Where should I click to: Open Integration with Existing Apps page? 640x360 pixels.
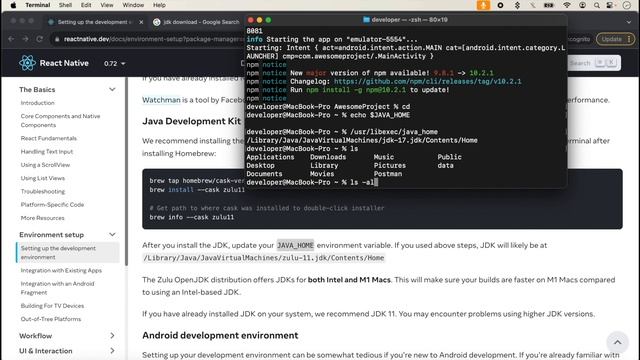[61, 270]
